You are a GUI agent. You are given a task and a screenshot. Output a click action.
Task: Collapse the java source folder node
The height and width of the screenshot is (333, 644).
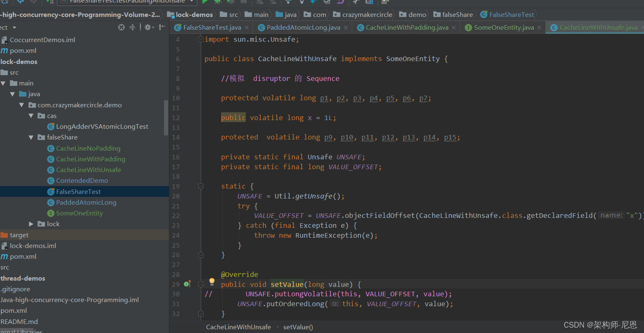[12, 94]
